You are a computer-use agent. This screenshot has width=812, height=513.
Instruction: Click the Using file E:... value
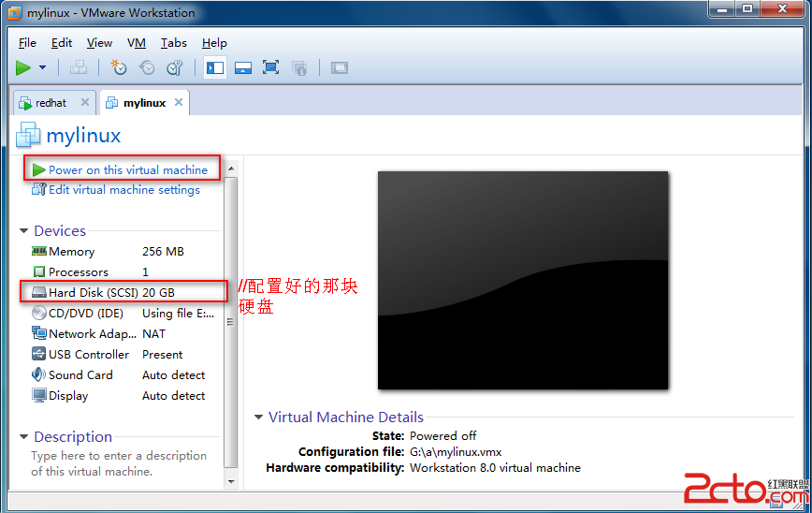click(178, 313)
